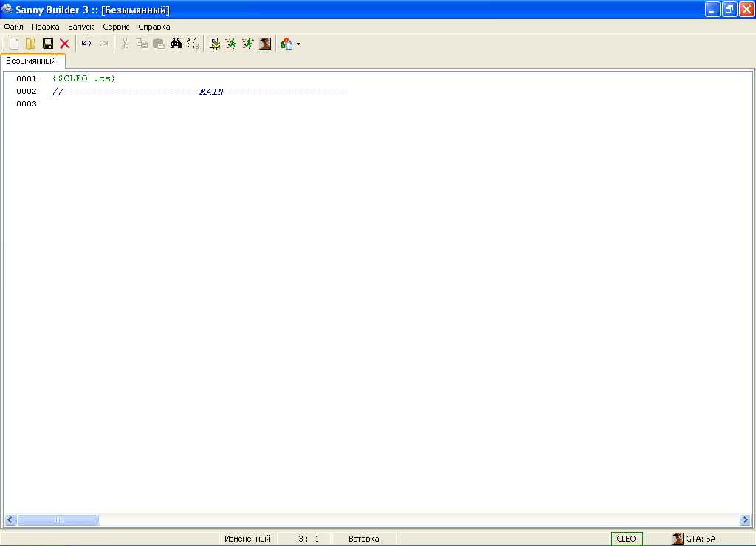Screen dimensions: 756x546
Task: Click line number 0003 in the gutter
Action: 27,103
